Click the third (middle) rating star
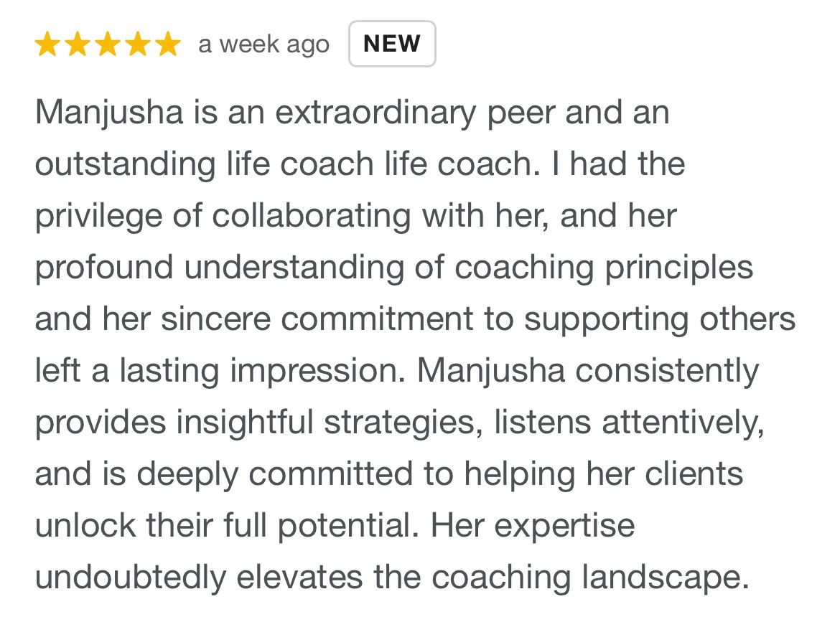The height and width of the screenshot is (622, 840). [x=108, y=44]
